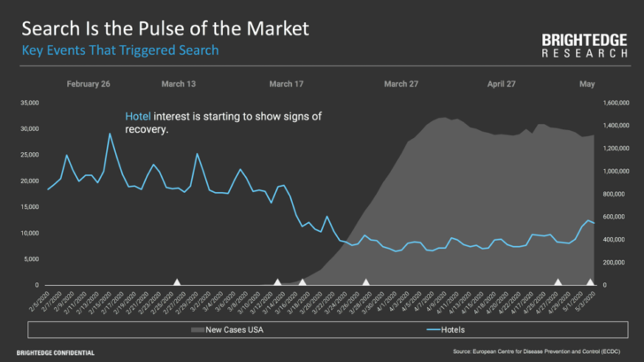Select the March 13 event label

point(179,84)
